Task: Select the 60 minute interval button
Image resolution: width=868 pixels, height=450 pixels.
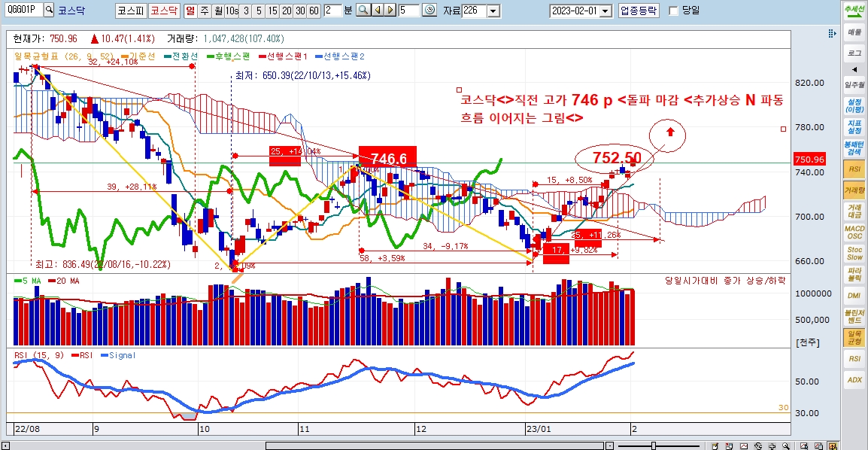Action: click(x=314, y=11)
